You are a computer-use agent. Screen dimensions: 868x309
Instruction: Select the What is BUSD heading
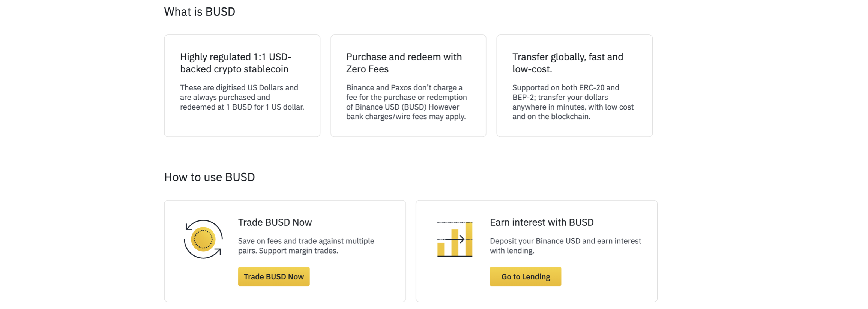(x=200, y=12)
